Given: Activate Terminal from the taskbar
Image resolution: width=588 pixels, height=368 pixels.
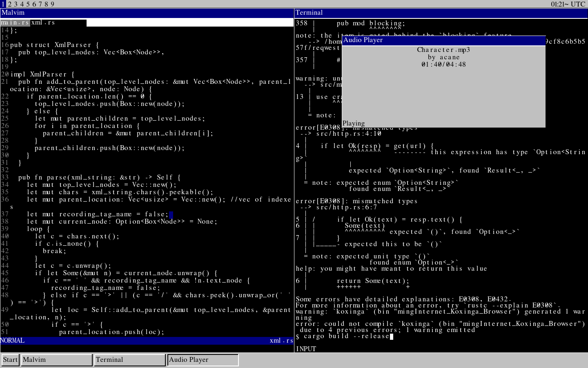Looking at the screenshot, I should coord(130,360).
